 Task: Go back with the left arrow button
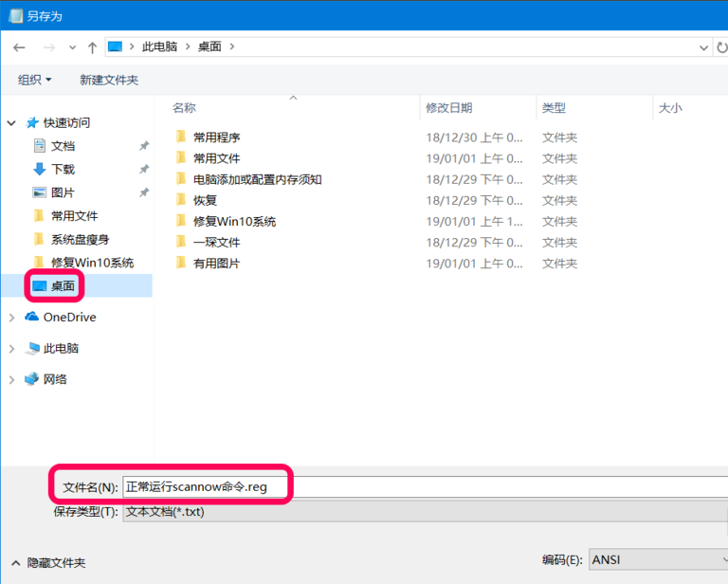(19, 47)
